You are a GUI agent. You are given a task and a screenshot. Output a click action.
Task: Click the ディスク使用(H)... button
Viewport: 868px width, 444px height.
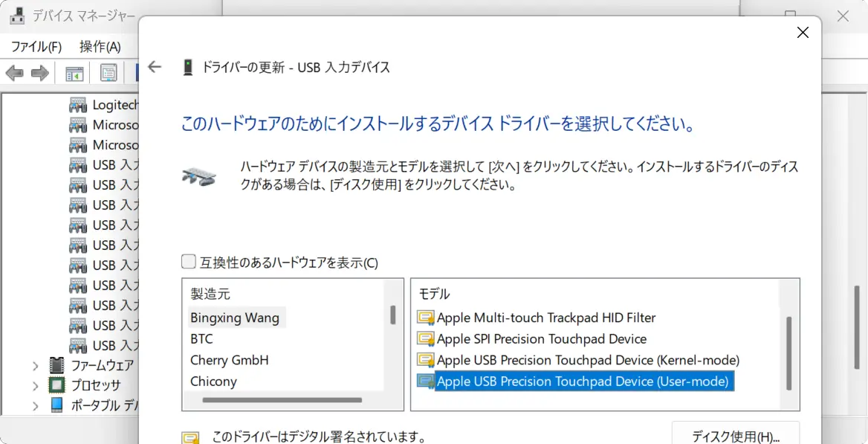pos(735,435)
